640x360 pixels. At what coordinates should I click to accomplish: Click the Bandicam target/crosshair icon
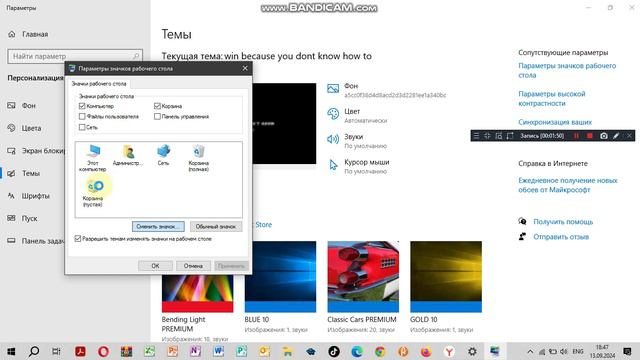pyautogui.click(x=487, y=136)
